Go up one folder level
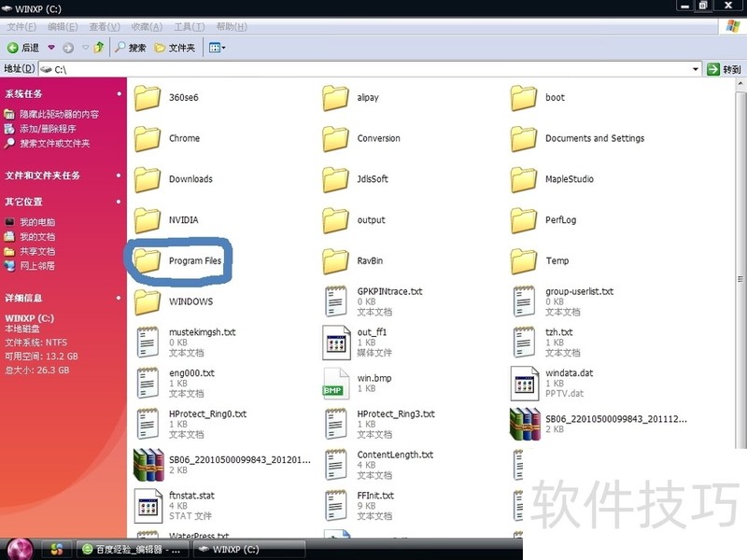The width and height of the screenshot is (747, 560). pyautogui.click(x=99, y=48)
